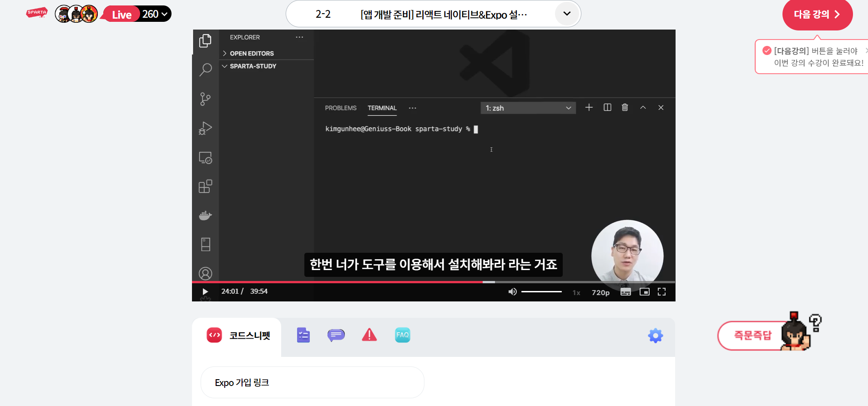Image resolution: width=868 pixels, height=406 pixels.
Task: Open the purple checklist document tab
Action: pyautogui.click(x=303, y=336)
